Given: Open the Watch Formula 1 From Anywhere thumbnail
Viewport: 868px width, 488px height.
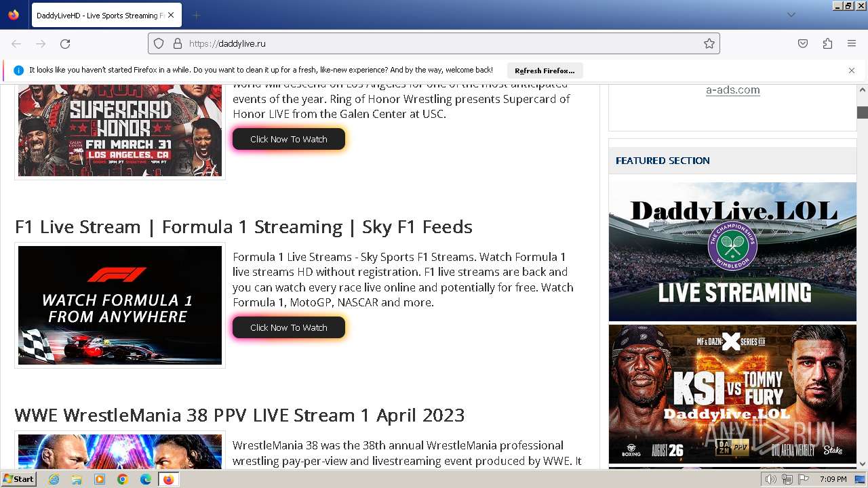Looking at the screenshot, I should point(120,305).
